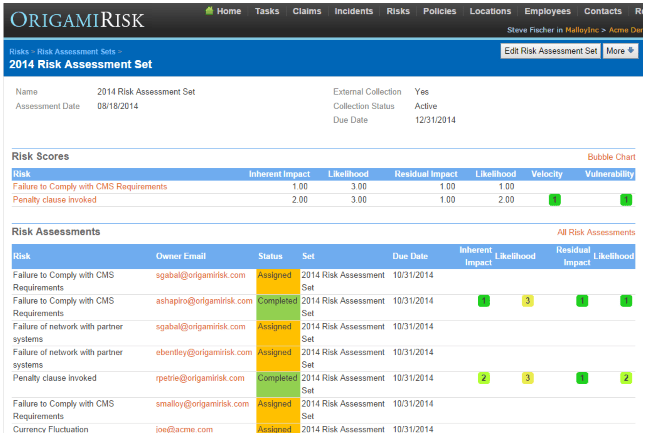
Task: Click the green Home house icon
Action: pos(209,11)
